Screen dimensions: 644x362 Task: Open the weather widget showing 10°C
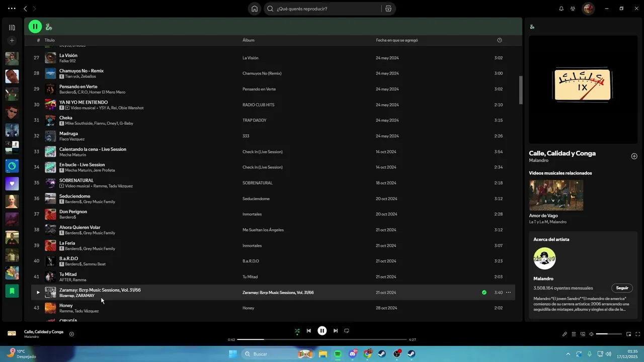(x=21, y=354)
